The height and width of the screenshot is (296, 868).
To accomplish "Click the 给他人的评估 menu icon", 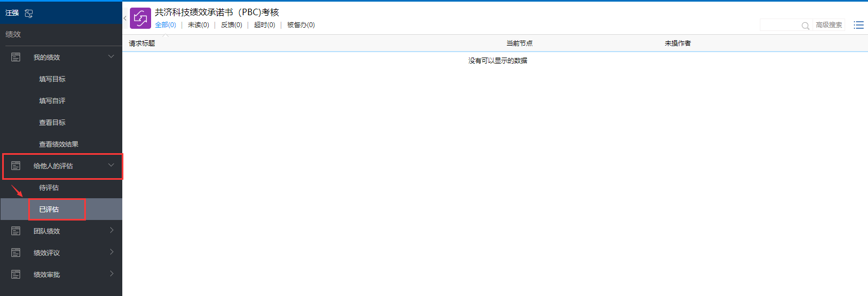I will [x=16, y=166].
